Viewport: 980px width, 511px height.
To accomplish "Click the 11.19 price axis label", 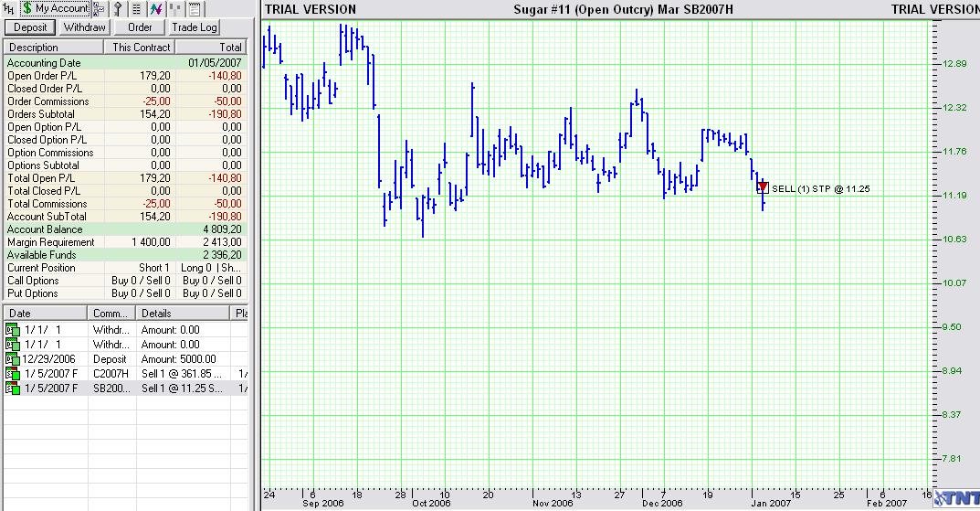I will pyautogui.click(x=954, y=195).
